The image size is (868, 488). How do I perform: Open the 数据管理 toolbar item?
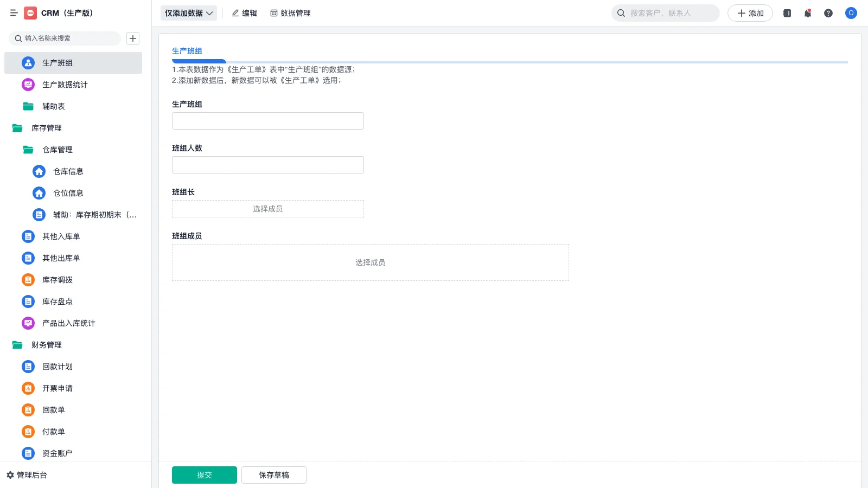(x=291, y=13)
